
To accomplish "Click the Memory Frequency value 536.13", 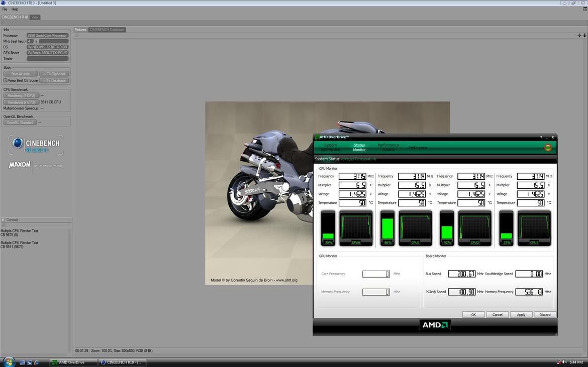I will click(529, 292).
